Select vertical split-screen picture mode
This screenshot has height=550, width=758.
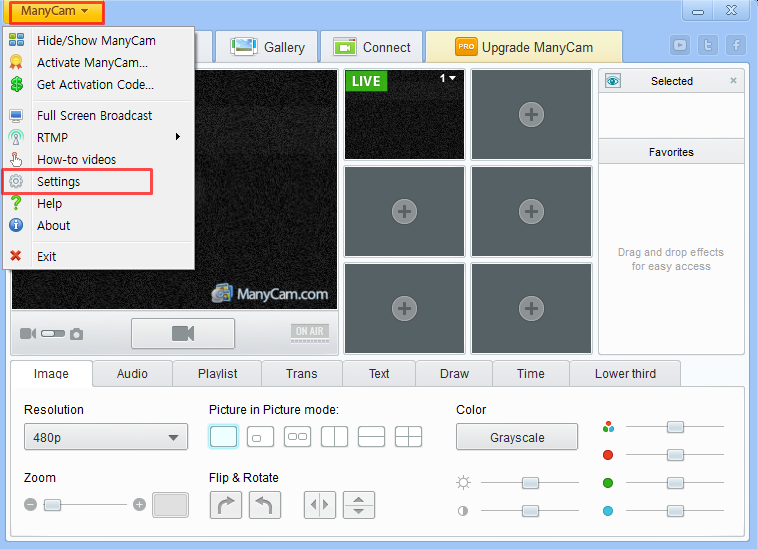click(335, 436)
